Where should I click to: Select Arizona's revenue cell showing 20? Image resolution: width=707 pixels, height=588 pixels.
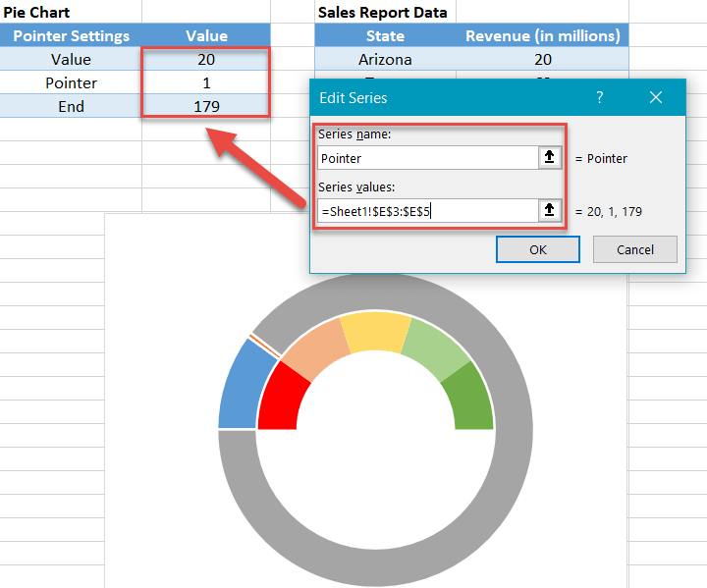coord(542,59)
